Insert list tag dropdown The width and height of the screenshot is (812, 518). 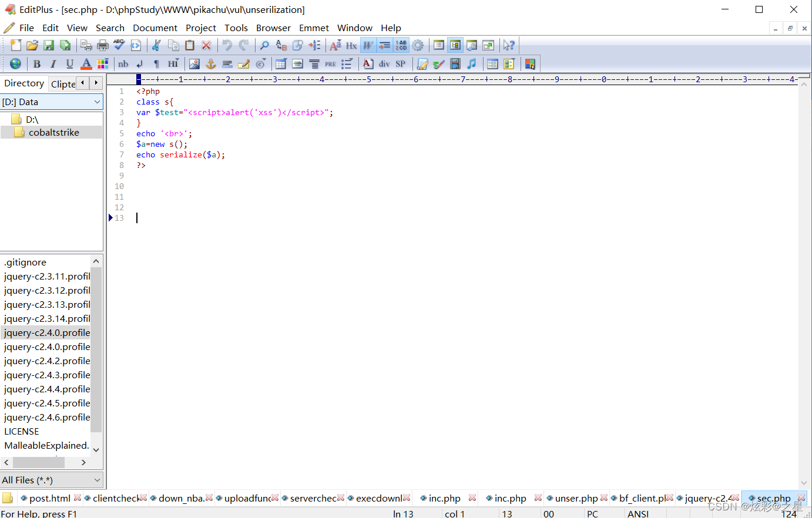coord(347,63)
